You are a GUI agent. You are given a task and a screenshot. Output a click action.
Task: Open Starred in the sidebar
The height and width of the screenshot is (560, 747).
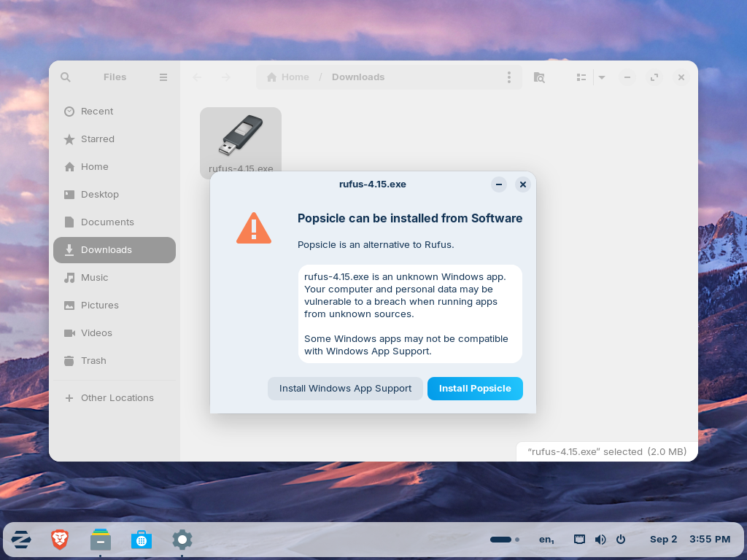point(115,139)
